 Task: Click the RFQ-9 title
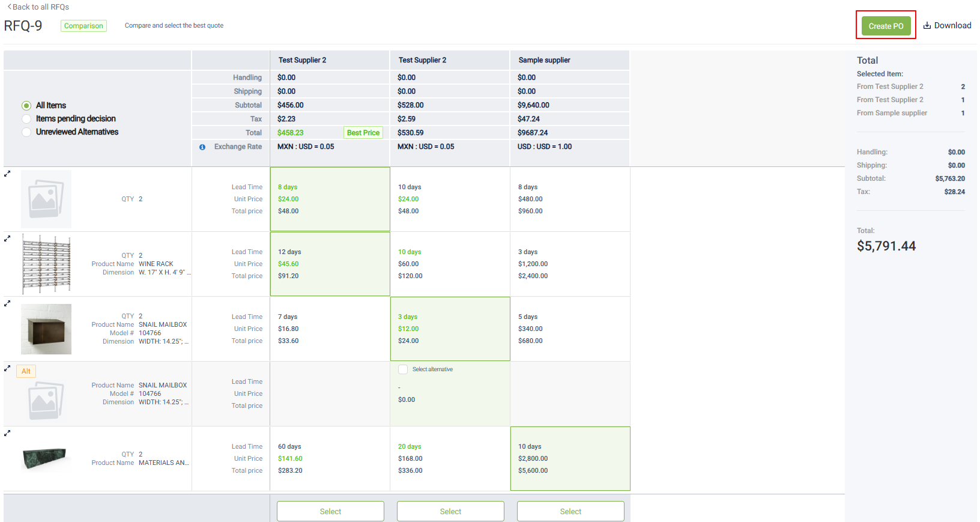pos(23,26)
